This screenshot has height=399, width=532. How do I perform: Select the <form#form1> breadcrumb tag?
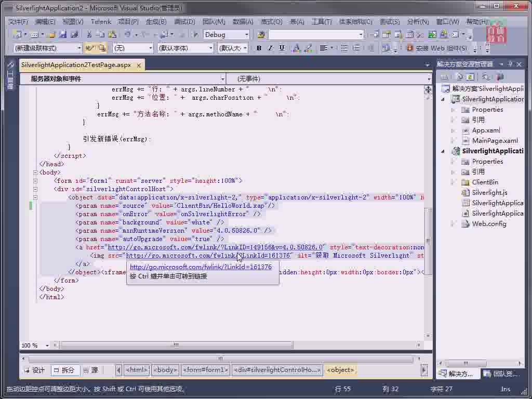tap(206, 370)
